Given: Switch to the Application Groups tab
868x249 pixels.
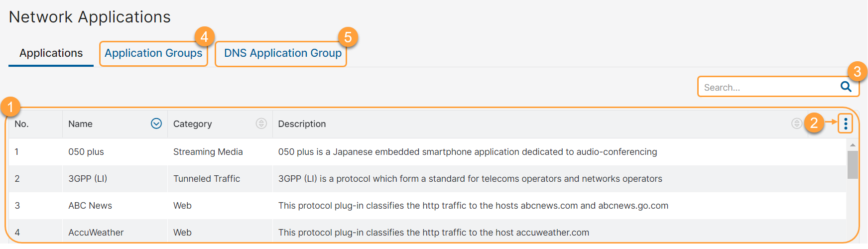Looking at the screenshot, I should coord(153,53).
